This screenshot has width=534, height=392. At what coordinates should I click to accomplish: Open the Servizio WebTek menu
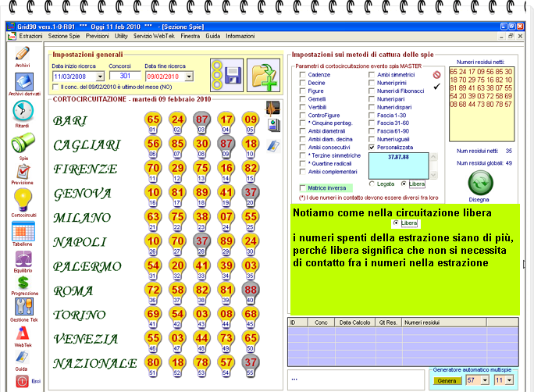point(153,36)
